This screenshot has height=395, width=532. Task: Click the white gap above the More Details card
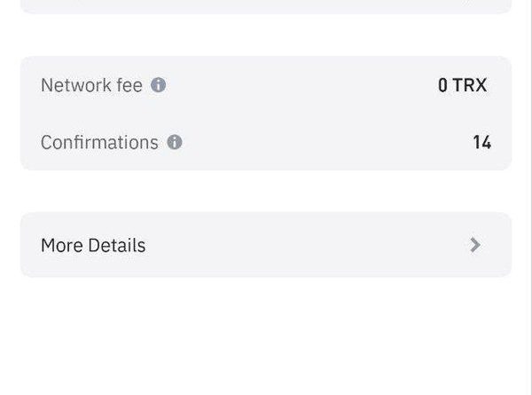[266, 191]
